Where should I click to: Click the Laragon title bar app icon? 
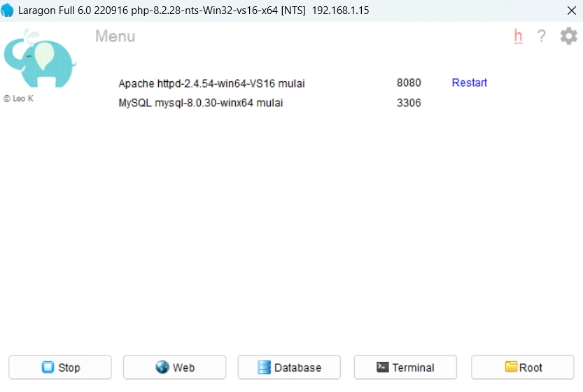point(7,10)
